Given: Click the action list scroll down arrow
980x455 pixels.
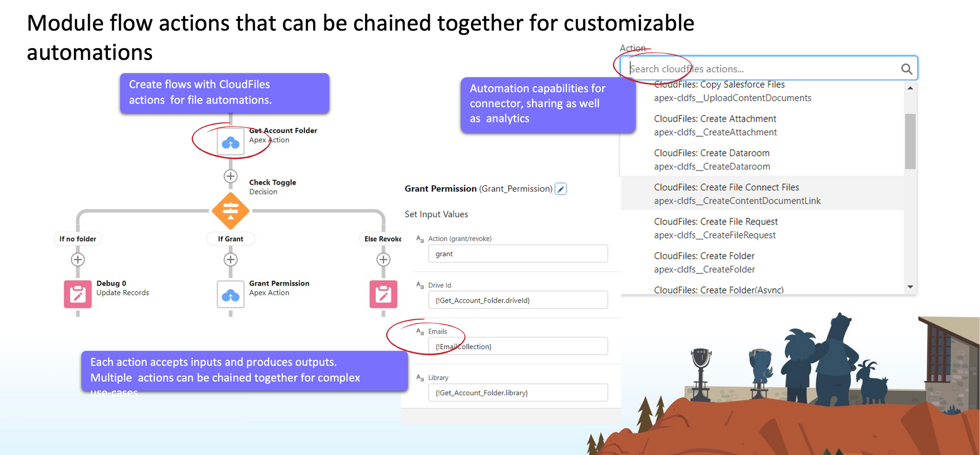Looking at the screenshot, I should coord(910,287).
